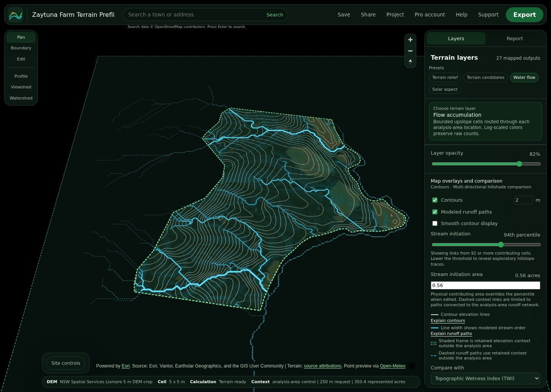Select the Viewshed tool
Viewport: 551px width, 392px height.
(x=21, y=87)
